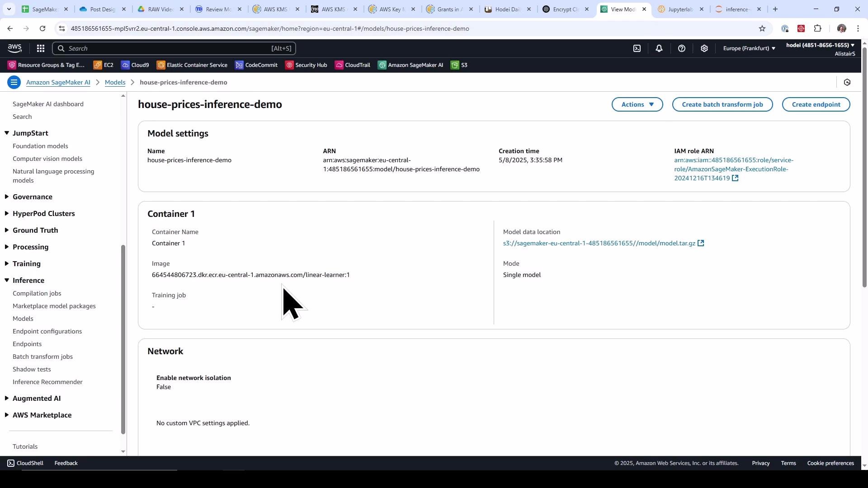Open the AmazonSageMaker-ExecutionRole ARN link
The width and height of the screenshot is (868, 488).
pyautogui.click(x=733, y=169)
